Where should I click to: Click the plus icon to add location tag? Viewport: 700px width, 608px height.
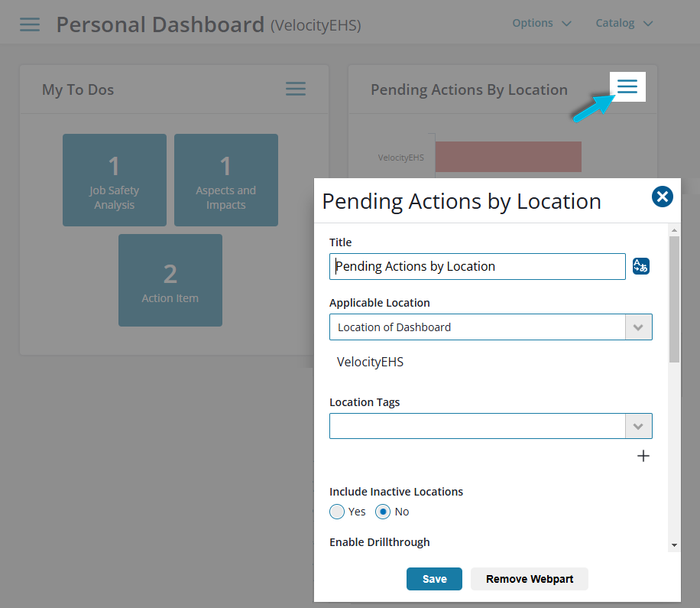[643, 456]
